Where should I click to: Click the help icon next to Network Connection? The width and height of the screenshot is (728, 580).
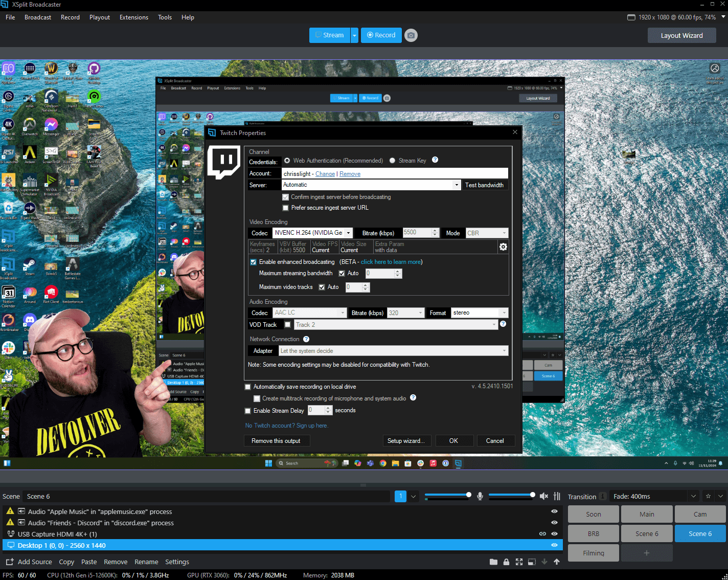point(306,339)
